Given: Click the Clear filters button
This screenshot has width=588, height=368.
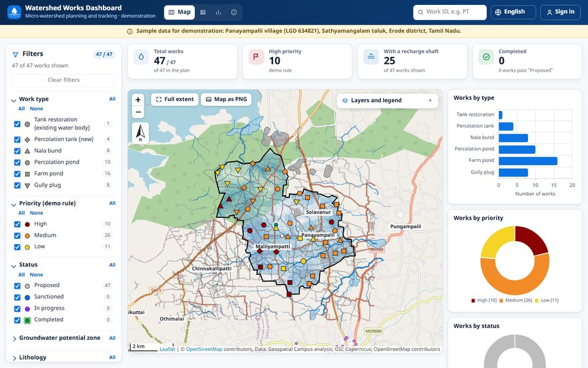Looking at the screenshot, I should tap(64, 80).
